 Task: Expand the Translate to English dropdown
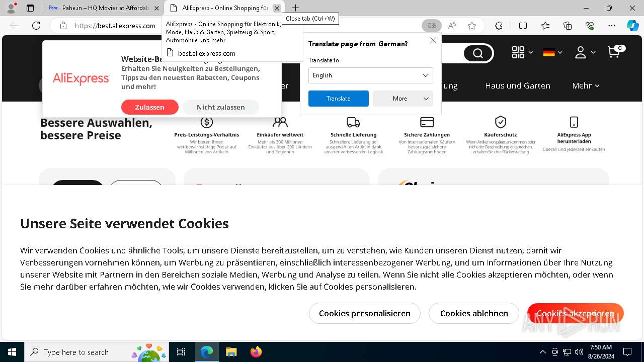tap(370, 75)
